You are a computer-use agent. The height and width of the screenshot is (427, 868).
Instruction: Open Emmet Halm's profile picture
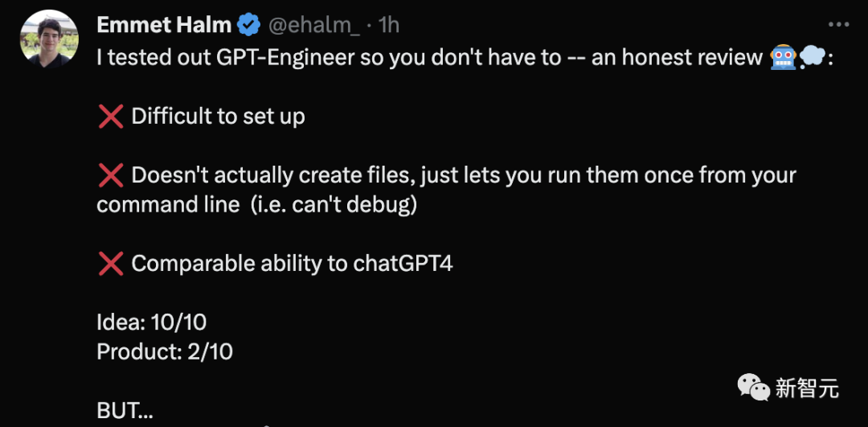pyautogui.click(x=49, y=40)
